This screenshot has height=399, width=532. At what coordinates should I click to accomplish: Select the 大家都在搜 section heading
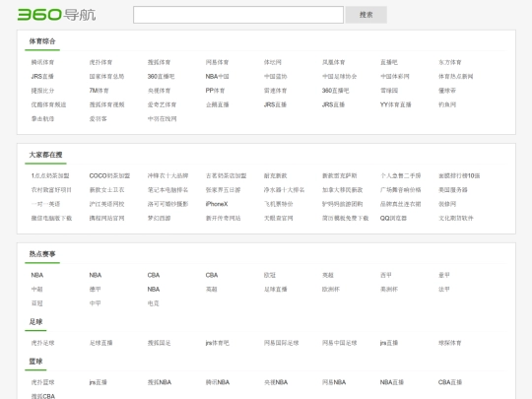[x=45, y=155]
